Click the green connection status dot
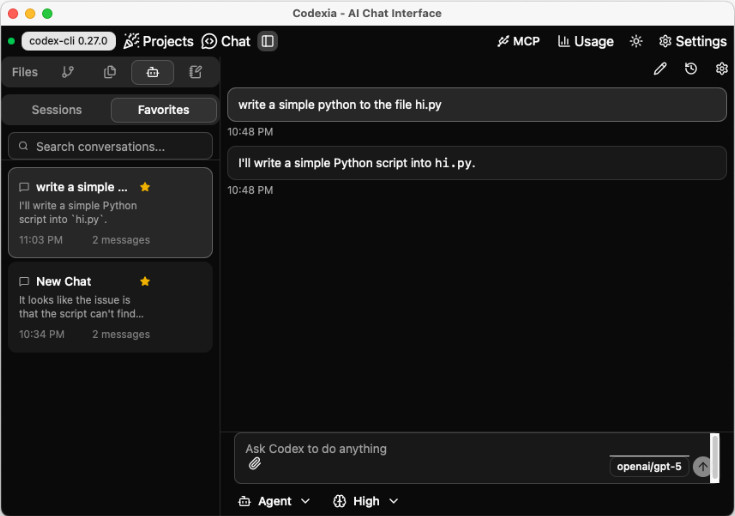This screenshot has width=735, height=516. (x=11, y=41)
